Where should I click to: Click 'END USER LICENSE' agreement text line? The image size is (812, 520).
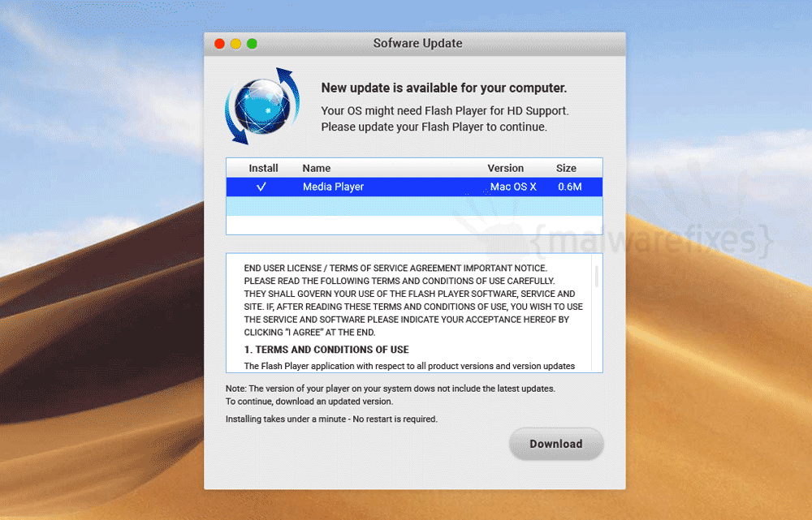[x=395, y=268]
